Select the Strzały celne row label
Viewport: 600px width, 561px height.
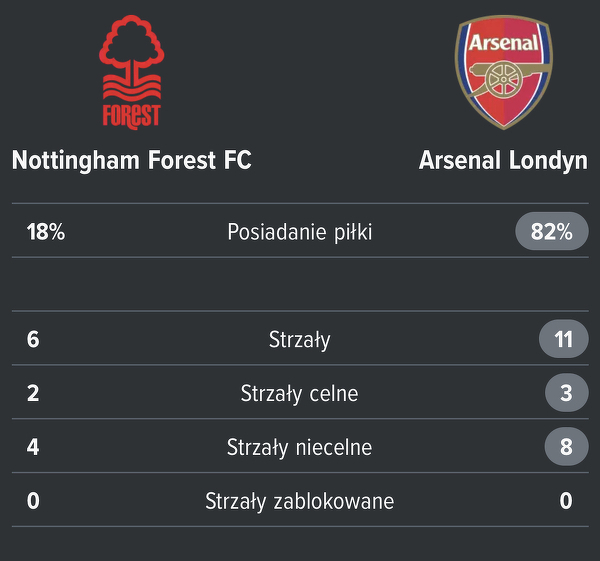[300, 394]
